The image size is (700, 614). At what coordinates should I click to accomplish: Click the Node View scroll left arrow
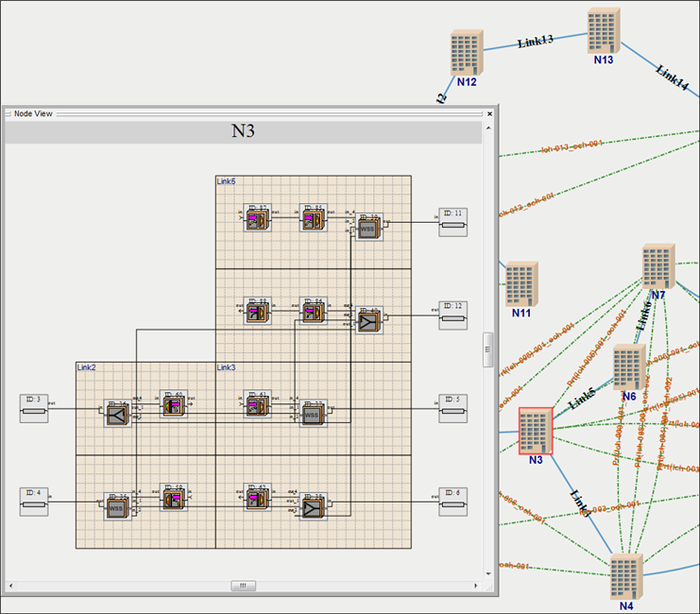pyautogui.click(x=10, y=586)
